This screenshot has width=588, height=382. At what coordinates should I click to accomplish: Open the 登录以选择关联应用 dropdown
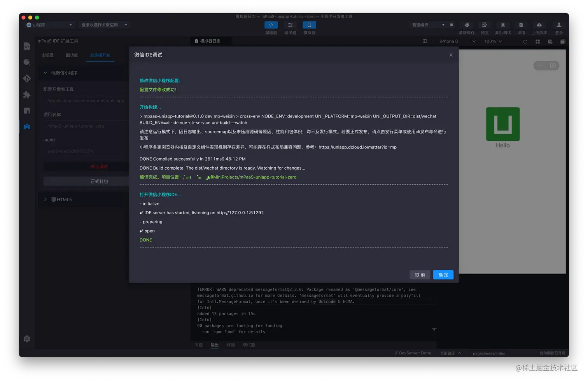(x=104, y=25)
